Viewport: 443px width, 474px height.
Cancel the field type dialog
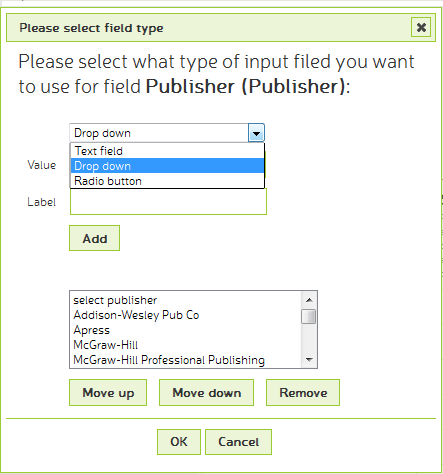(238, 442)
